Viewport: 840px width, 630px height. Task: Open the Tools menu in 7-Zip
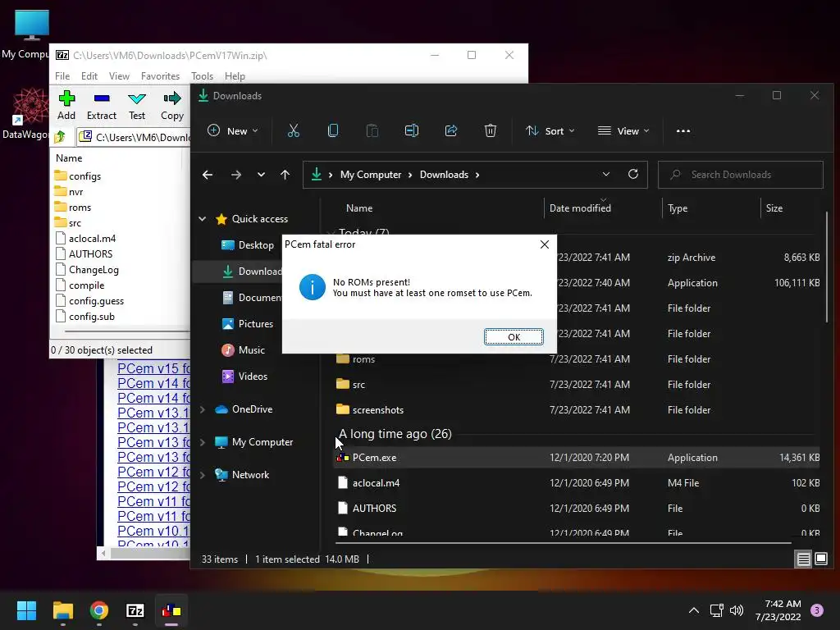tap(202, 76)
